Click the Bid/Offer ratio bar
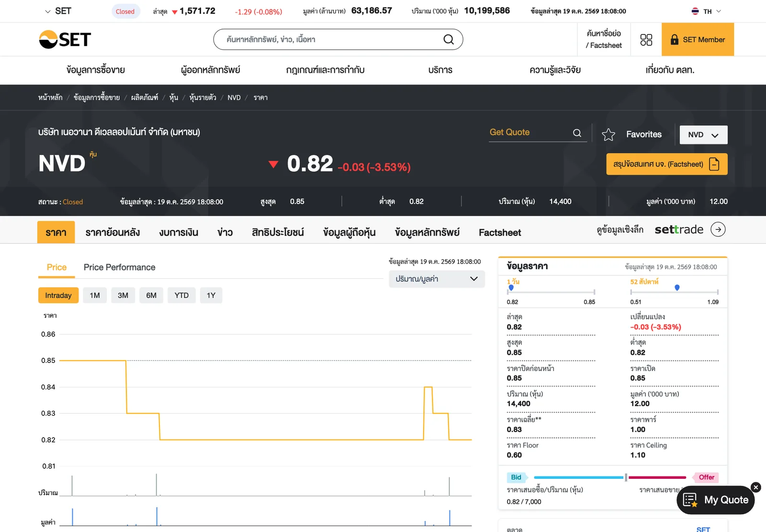 click(x=610, y=477)
